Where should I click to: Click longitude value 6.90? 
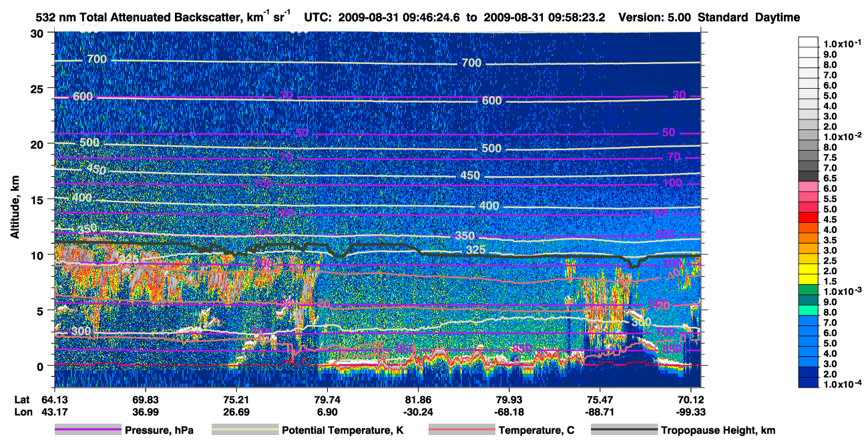point(327,412)
